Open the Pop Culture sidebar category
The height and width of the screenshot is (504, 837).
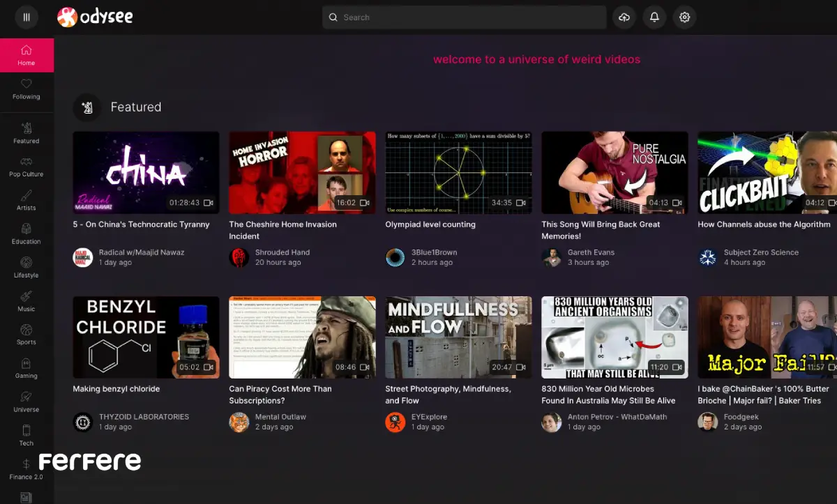pyautogui.click(x=27, y=167)
